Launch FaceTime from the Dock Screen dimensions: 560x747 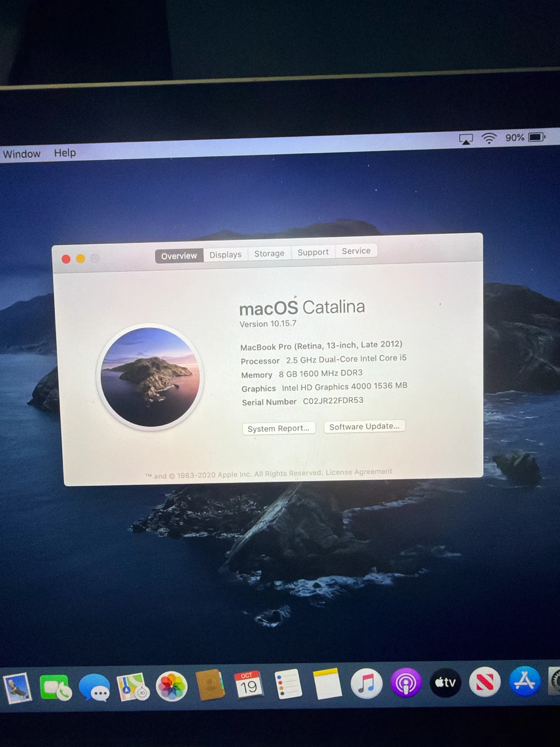click(55, 687)
